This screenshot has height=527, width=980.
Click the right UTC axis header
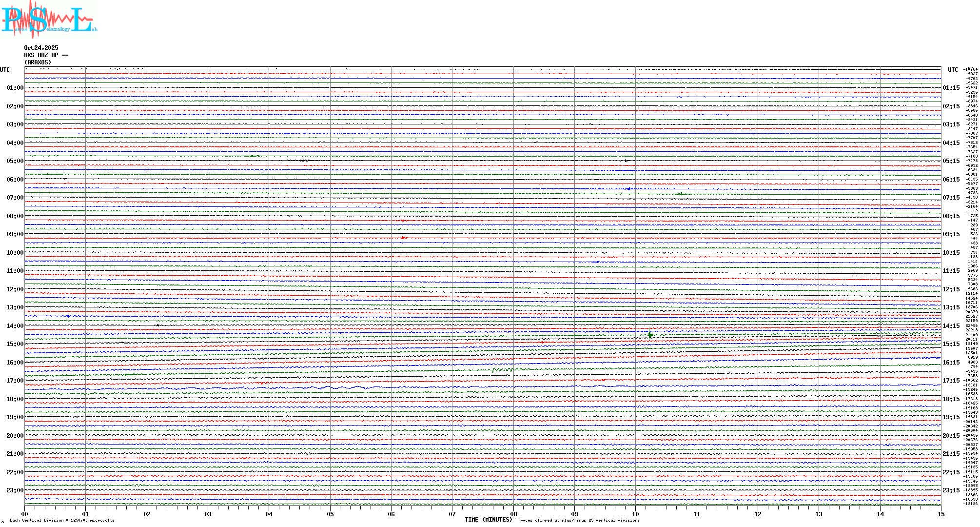[953, 70]
